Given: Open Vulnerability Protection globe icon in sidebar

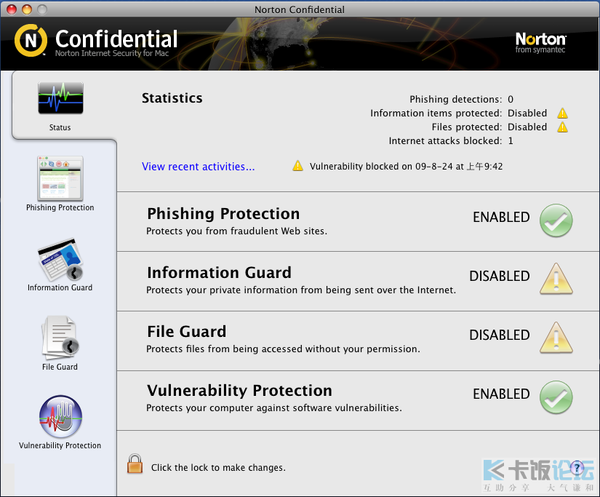Looking at the screenshot, I should coord(60,417).
